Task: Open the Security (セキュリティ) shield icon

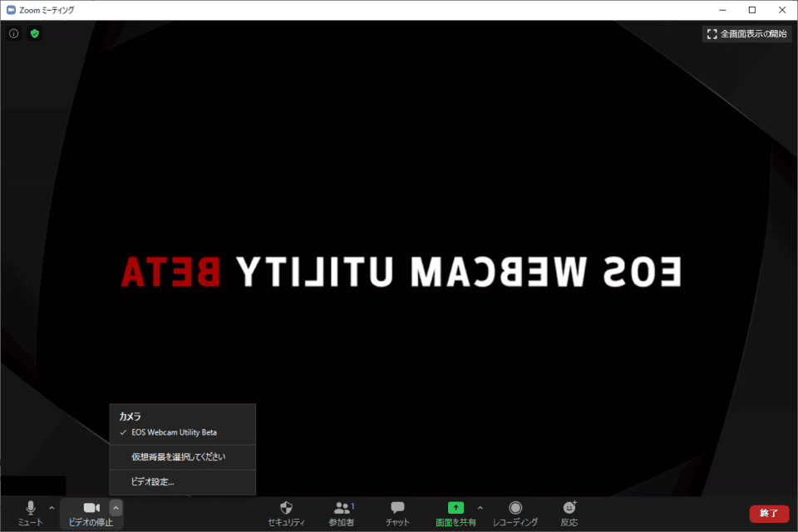Action: pyautogui.click(x=286, y=508)
